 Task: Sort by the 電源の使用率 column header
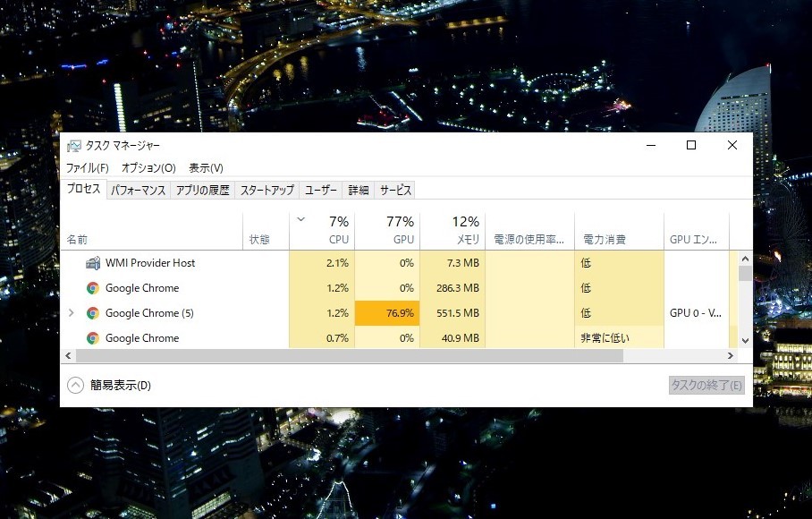point(529,231)
